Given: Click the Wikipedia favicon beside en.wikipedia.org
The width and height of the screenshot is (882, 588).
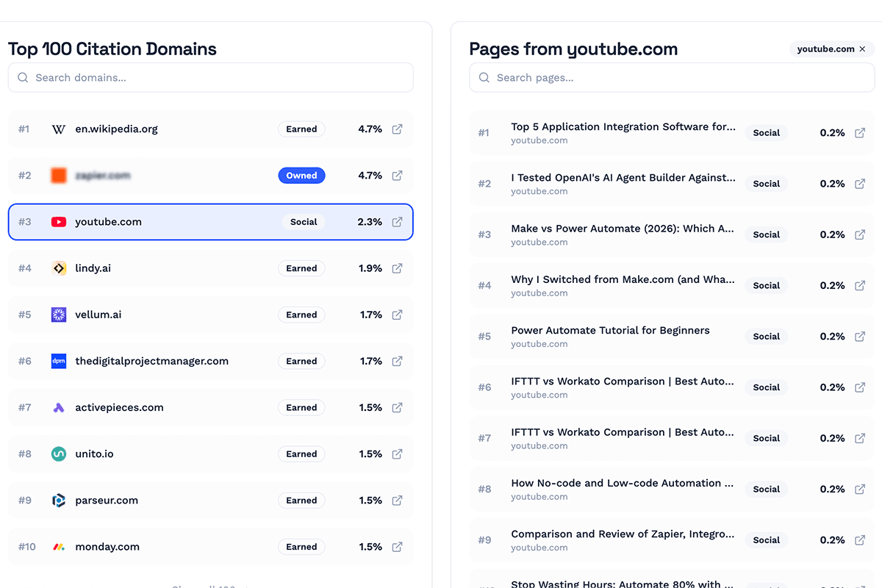Looking at the screenshot, I should (x=58, y=129).
